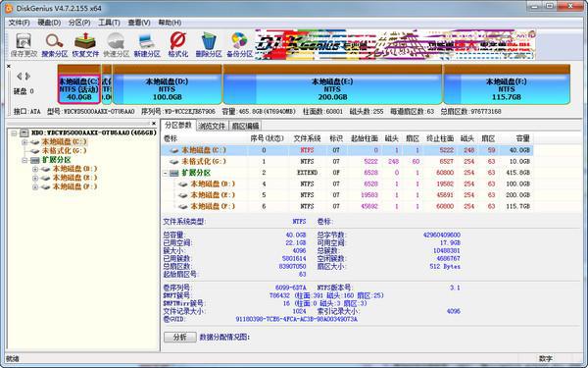Click the 序号(状态) column header
The width and height of the screenshot is (588, 368).
(x=267, y=138)
